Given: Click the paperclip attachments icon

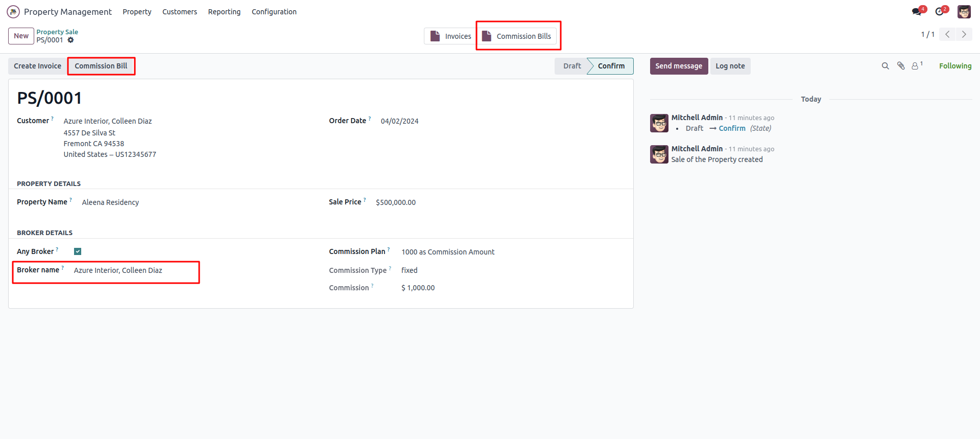Looking at the screenshot, I should click(x=901, y=66).
